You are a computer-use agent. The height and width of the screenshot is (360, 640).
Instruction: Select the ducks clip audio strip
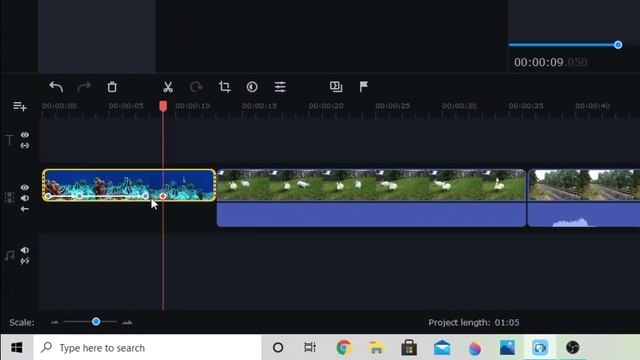pyautogui.click(x=371, y=214)
